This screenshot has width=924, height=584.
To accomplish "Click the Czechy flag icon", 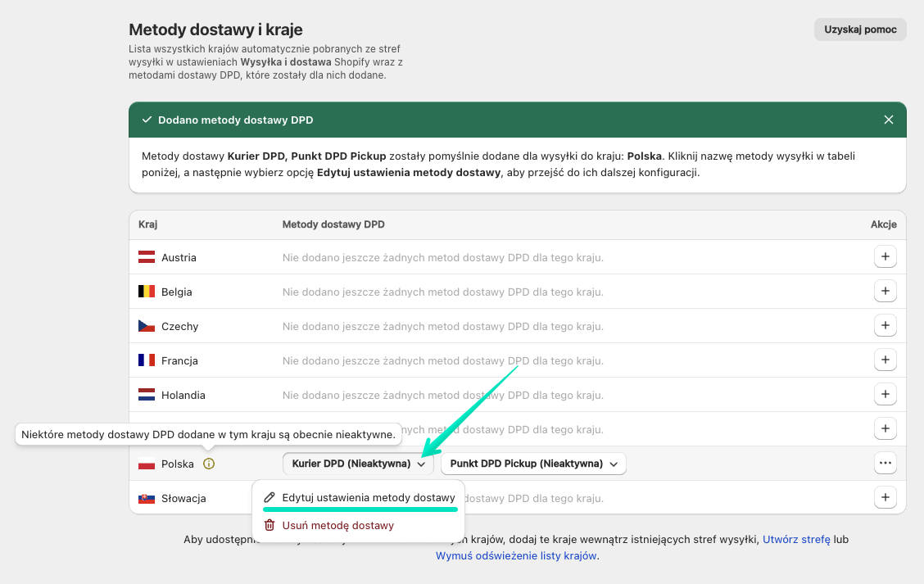I will [x=146, y=326].
